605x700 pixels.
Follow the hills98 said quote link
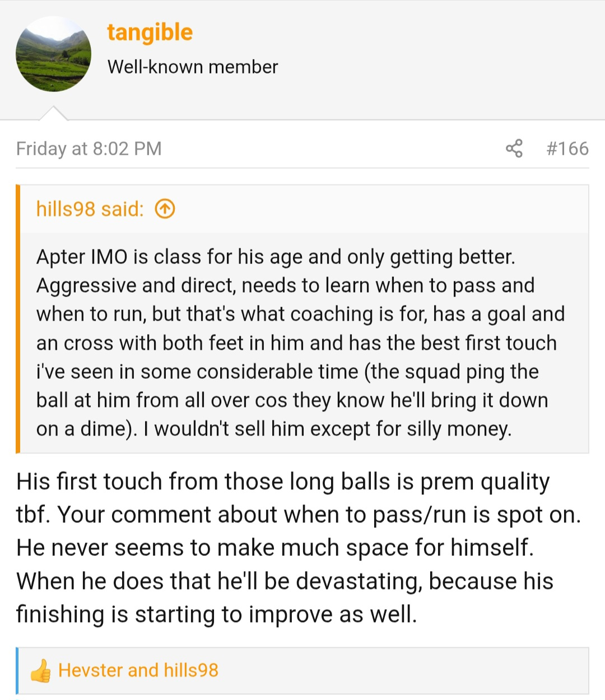(90, 209)
